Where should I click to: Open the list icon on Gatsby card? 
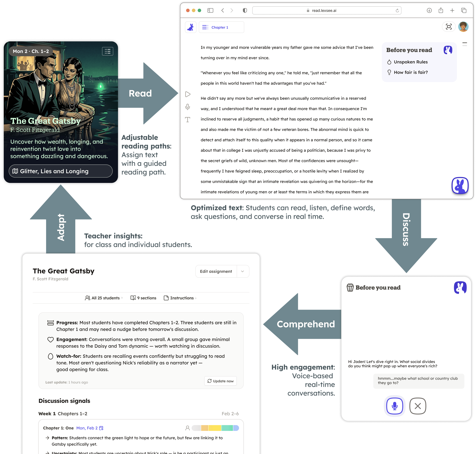pyautogui.click(x=108, y=51)
